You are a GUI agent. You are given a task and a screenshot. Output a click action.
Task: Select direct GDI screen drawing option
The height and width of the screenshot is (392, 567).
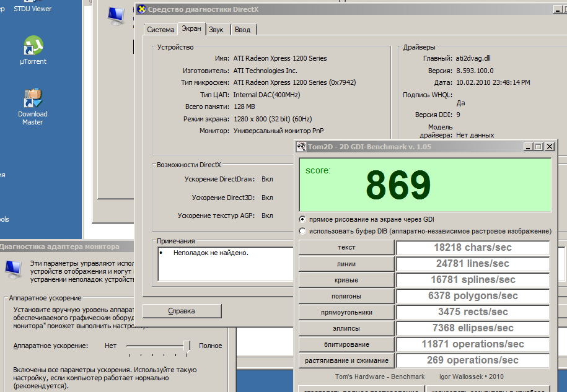click(x=302, y=219)
